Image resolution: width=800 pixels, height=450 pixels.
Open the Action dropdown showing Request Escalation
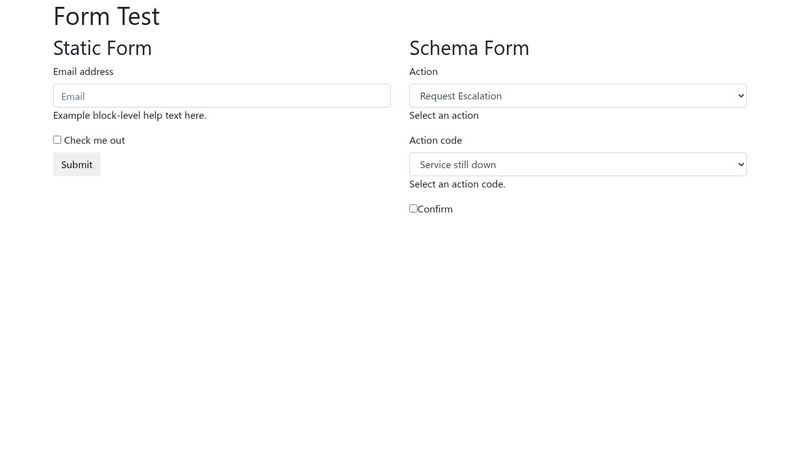pyautogui.click(x=577, y=96)
